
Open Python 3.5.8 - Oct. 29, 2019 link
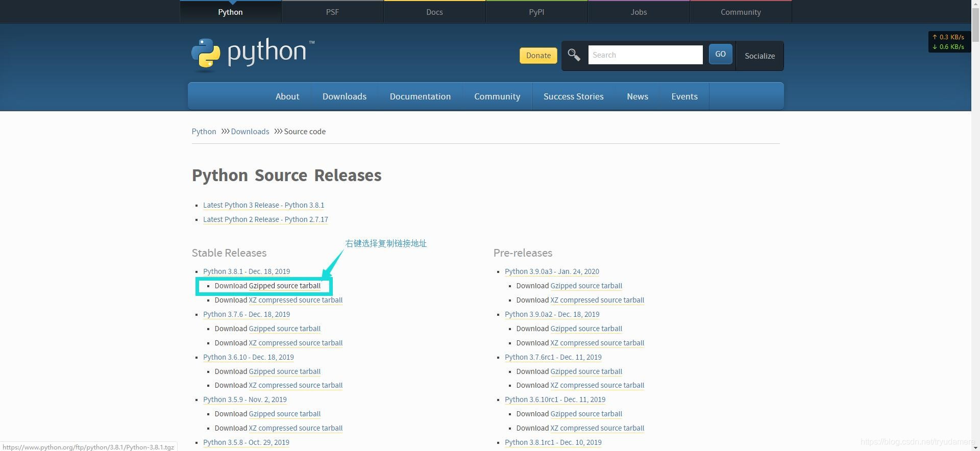(246, 442)
